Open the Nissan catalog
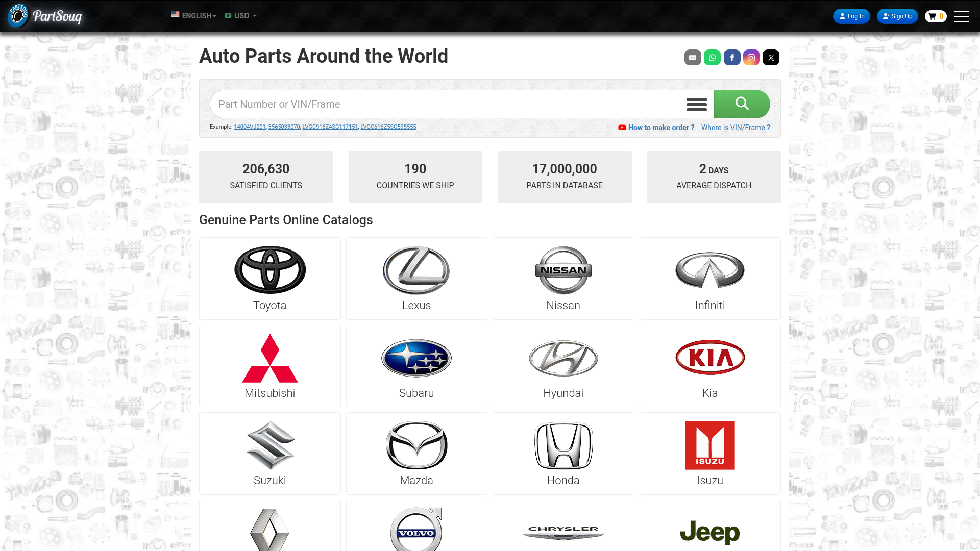Screen dimensions: 980x551 point(563,279)
